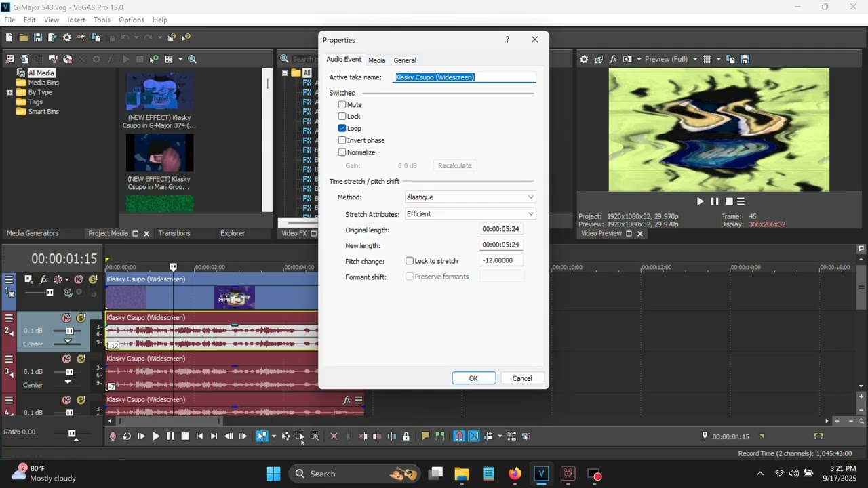Open the preview overlays grid dropdown arrow
868x488 pixels.
[719, 59]
